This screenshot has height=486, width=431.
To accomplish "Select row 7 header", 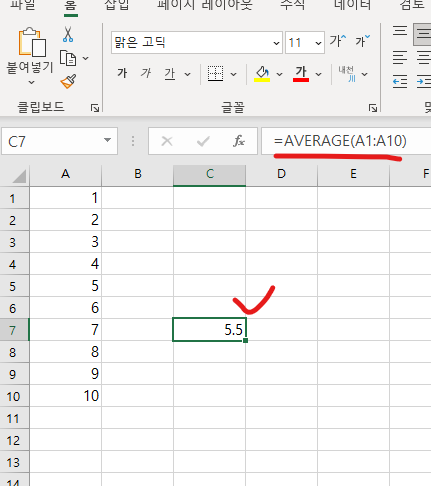I will tap(14, 330).
